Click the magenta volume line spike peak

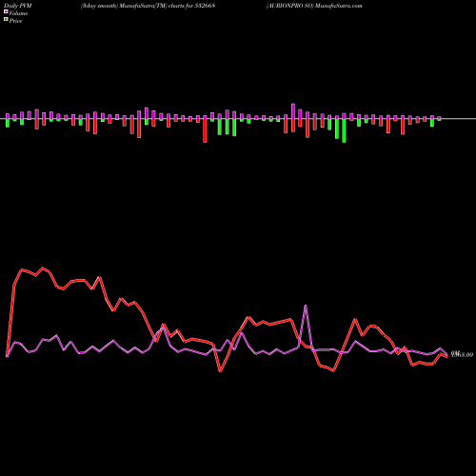tap(306, 306)
